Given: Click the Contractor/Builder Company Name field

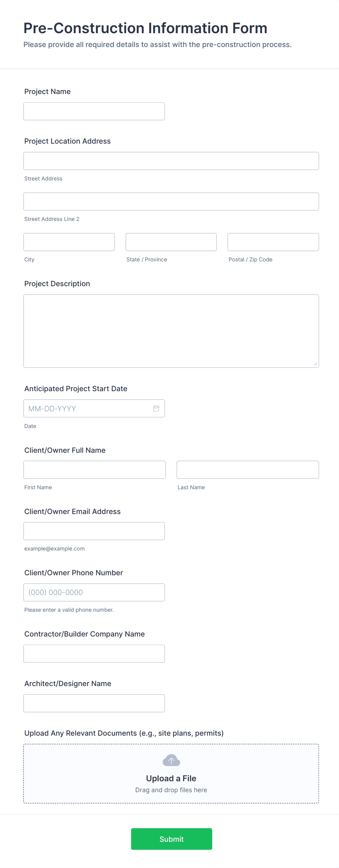Looking at the screenshot, I should tap(94, 653).
